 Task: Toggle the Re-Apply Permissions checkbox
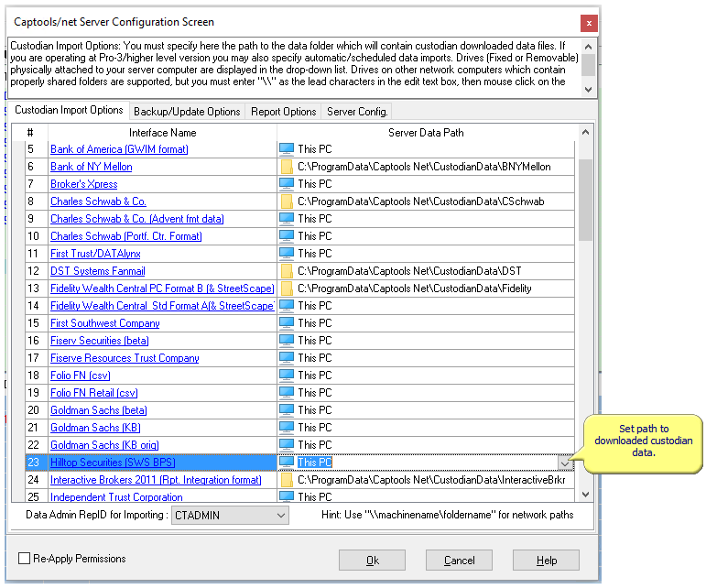tap(24, 559)
